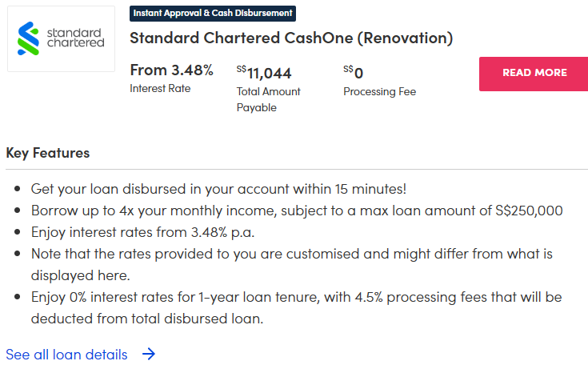Image resolution: width=588 pixels, height=369 pixels.
Task: Click the 0% interest 1-year tenure bullet
Action: point(296,307)
